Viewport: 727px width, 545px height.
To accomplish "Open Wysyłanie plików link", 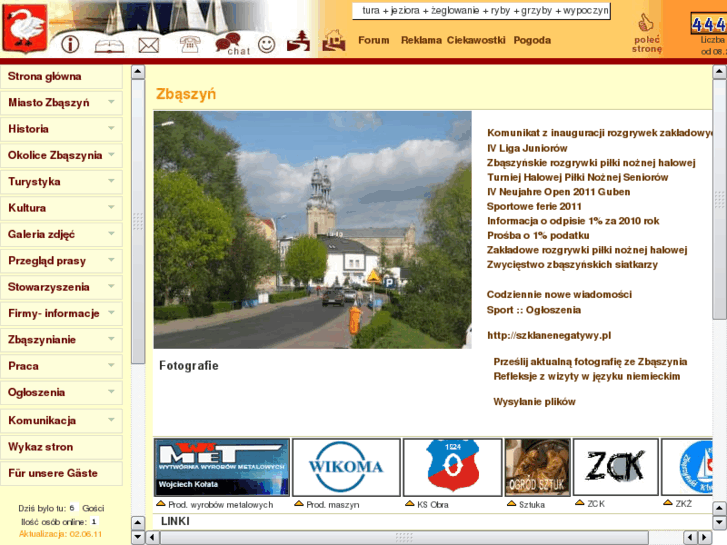I will [x=534, y=402].
